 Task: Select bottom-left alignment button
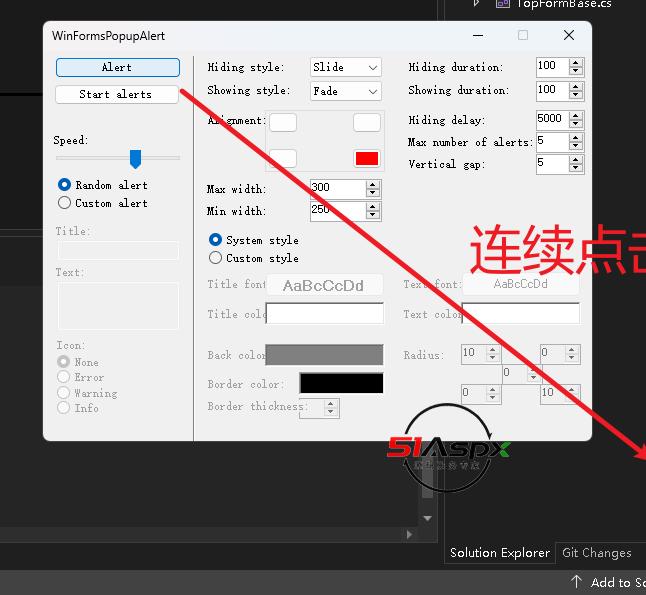click(x=283, y=158)
